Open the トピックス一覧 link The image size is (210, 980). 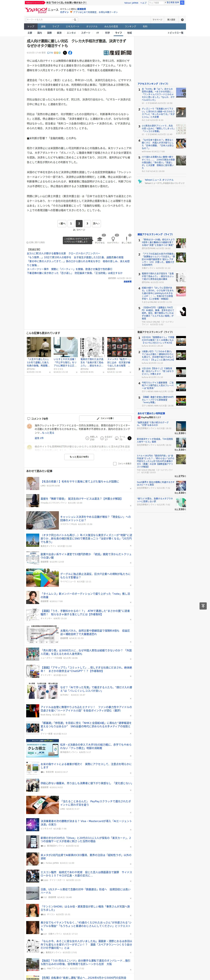175,33
